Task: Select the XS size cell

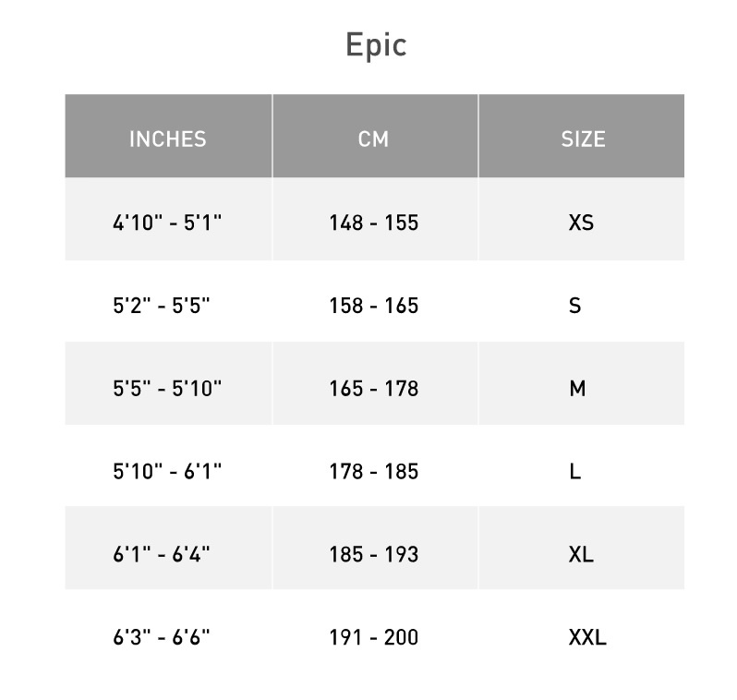Action: 581,223
